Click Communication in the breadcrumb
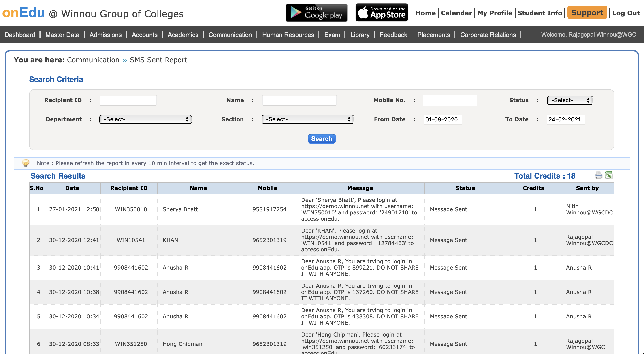The height and width of the screenshot is (354, 644). [93, 60]
